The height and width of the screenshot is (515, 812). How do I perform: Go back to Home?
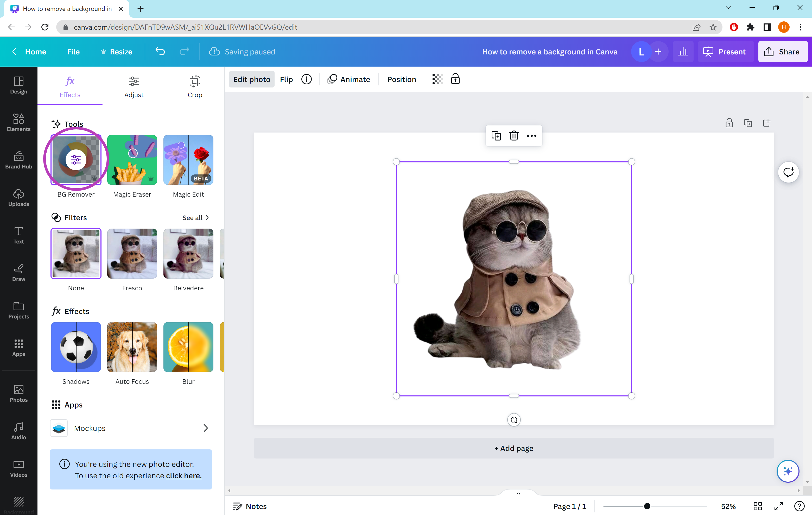pos(29,52)
